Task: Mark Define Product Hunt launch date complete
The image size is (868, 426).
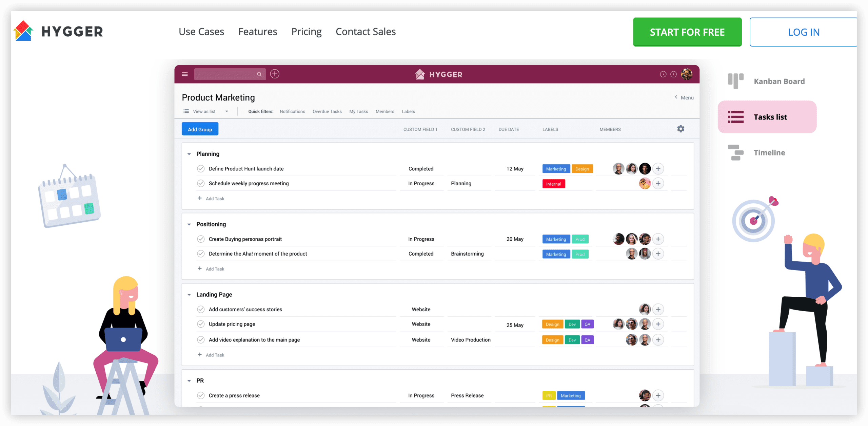Action: click(201, 169)
